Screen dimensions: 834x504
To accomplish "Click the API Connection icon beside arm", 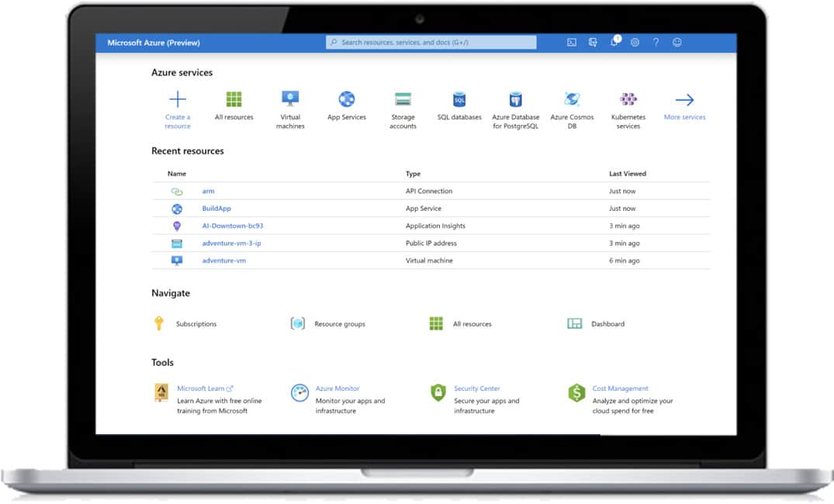I will pos(177,192).
